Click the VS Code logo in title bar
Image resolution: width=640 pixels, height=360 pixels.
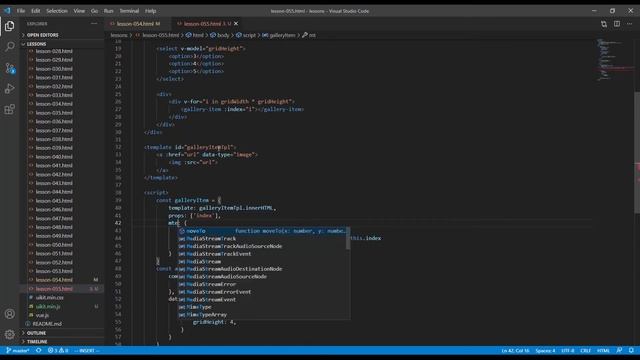[7, 11]
